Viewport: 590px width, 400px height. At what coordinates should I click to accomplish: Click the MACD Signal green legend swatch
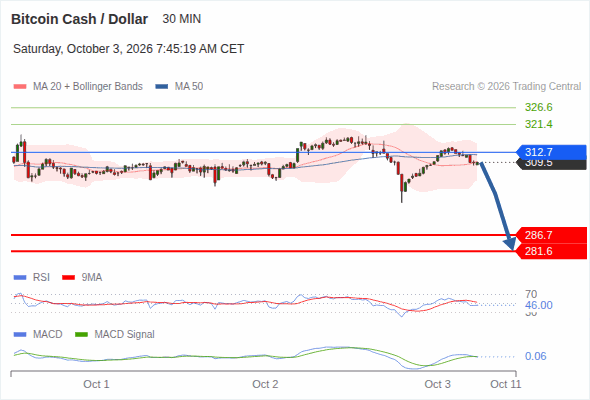point(81,335)
